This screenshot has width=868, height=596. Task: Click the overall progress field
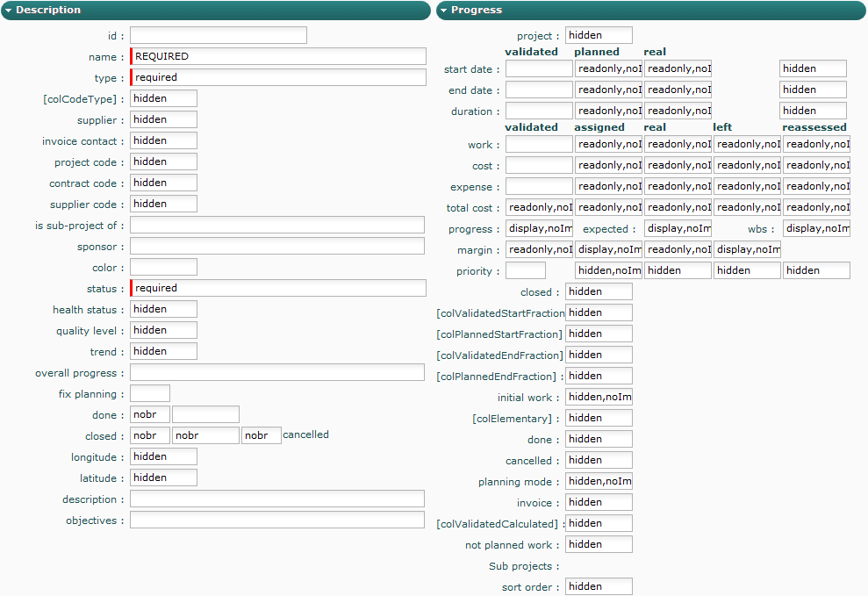[277, 372]
